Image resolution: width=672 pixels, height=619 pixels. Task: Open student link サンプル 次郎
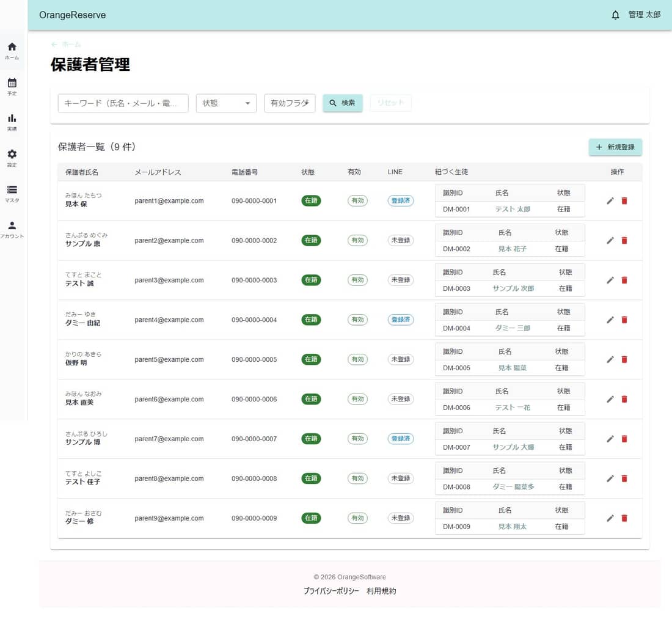coord(513,288)
